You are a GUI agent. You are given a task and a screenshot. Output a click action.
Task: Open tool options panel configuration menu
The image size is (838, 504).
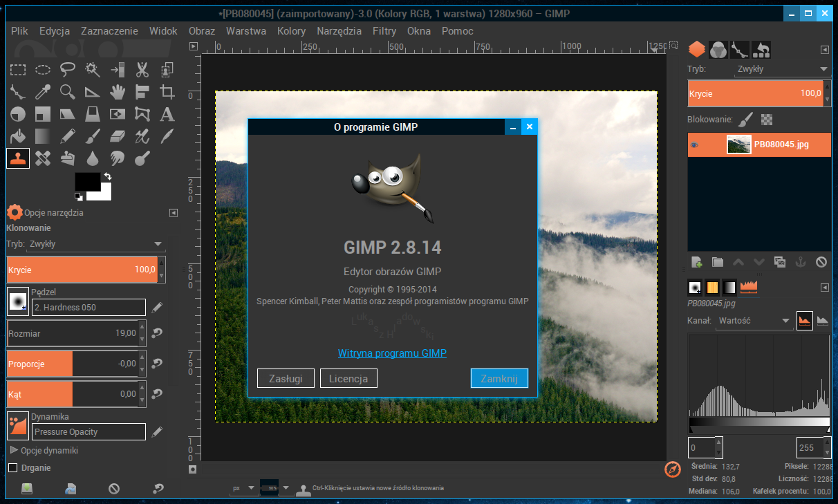click(x=172, y=213)
